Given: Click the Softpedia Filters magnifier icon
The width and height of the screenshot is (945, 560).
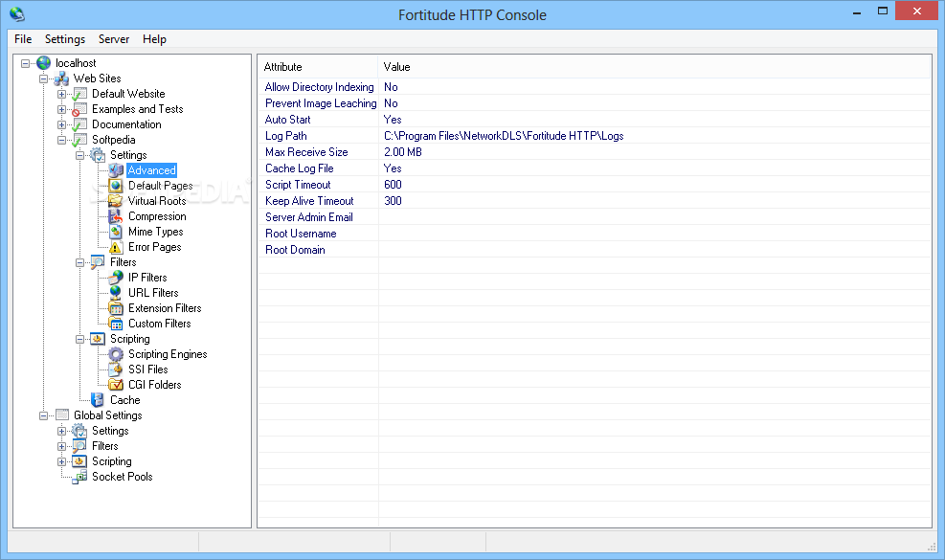Looking at the screenshot, I should point(98,262).
